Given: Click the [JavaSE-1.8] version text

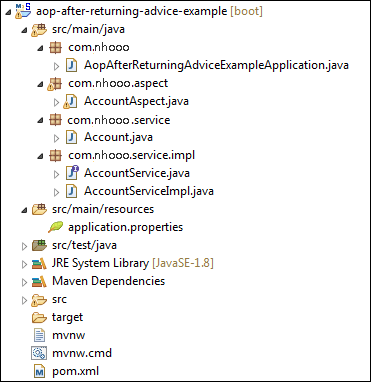Looking at the screenshot, I should click(183, 264).
